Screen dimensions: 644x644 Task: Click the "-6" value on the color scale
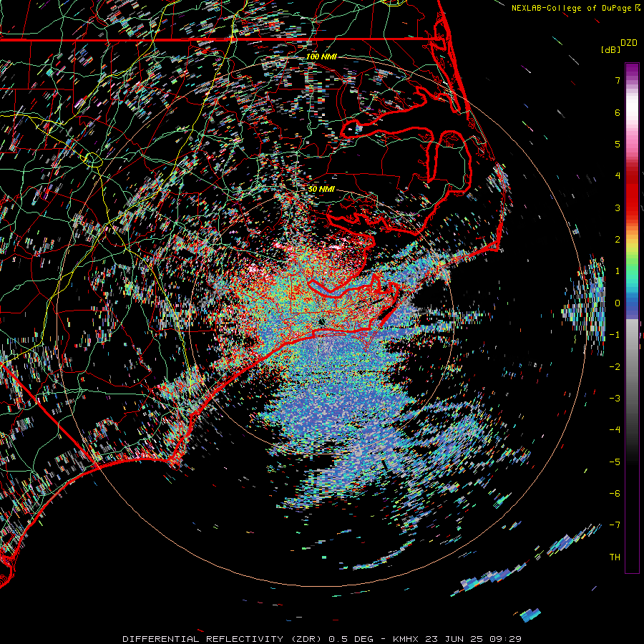615,494
